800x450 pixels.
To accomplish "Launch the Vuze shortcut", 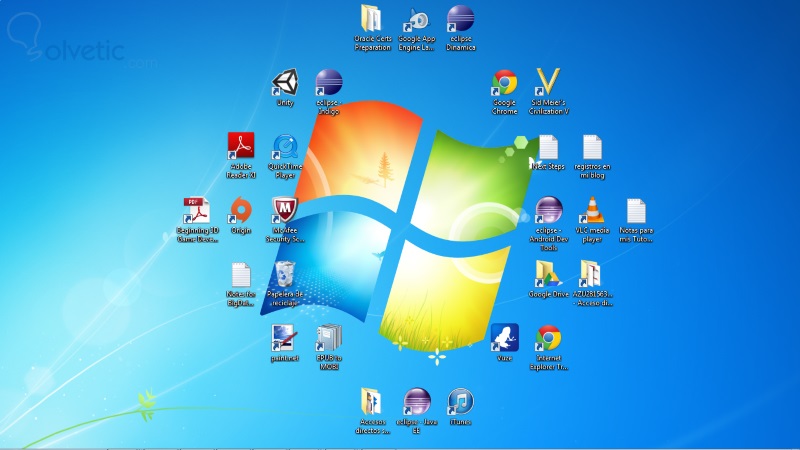I will coord(504,343).
